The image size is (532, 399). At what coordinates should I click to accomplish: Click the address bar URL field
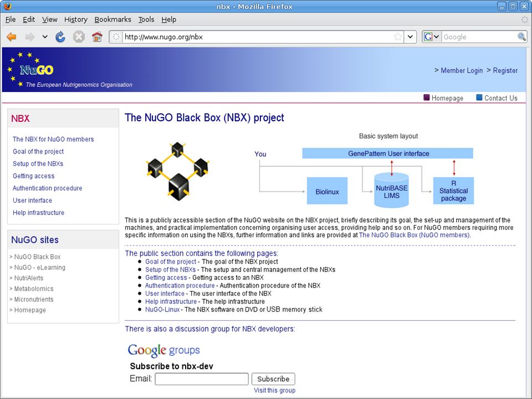tap(257, 37)
